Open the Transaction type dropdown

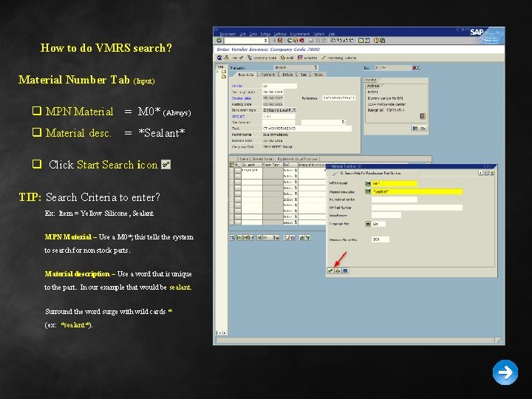[316, 67]
